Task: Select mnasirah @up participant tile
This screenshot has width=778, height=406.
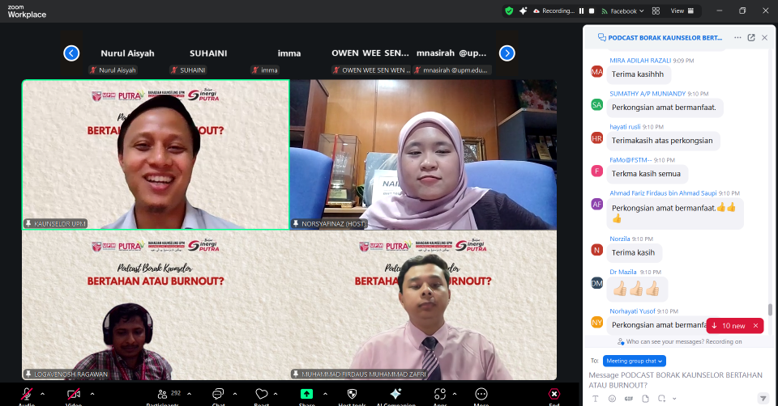Action: pyautogui.click(x=452, y=59)
